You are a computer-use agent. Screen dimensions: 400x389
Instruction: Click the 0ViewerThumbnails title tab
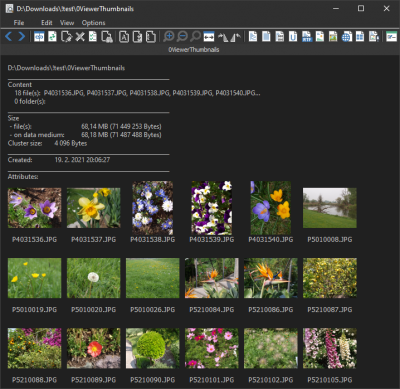tap(194, 50)
